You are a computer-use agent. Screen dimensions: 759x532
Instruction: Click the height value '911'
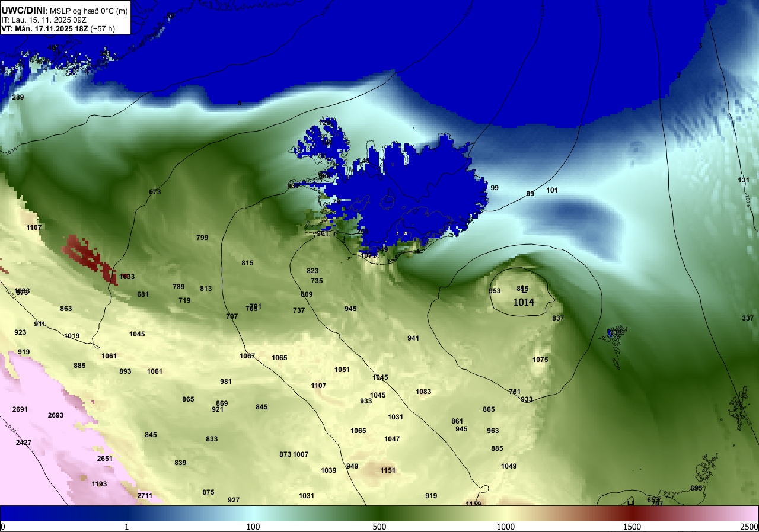point(40,324)
